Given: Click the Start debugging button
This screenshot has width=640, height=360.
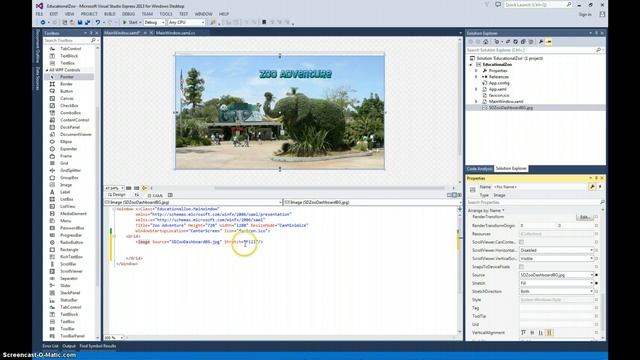Looking at the screenshot, I should point(130,22).
